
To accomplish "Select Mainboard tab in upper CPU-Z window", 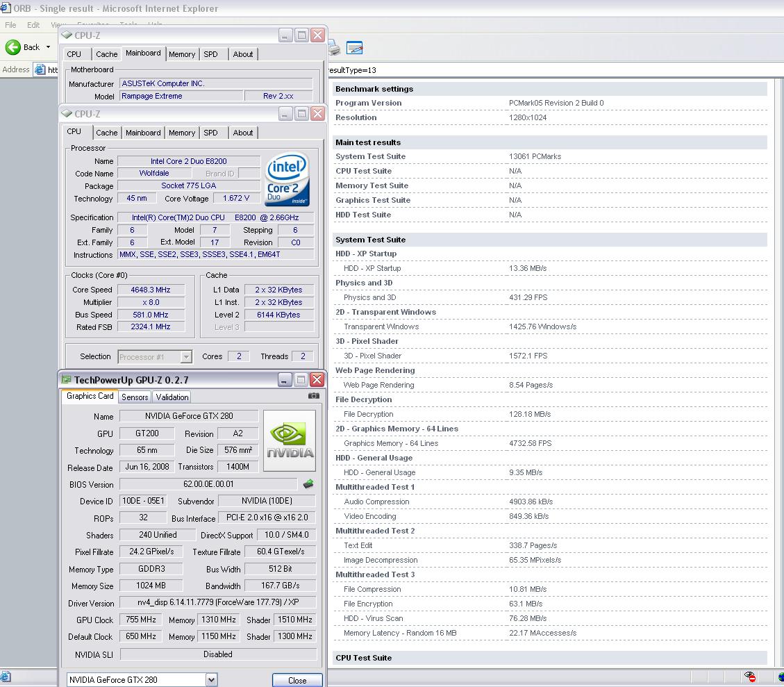I will tap(144, 53).
